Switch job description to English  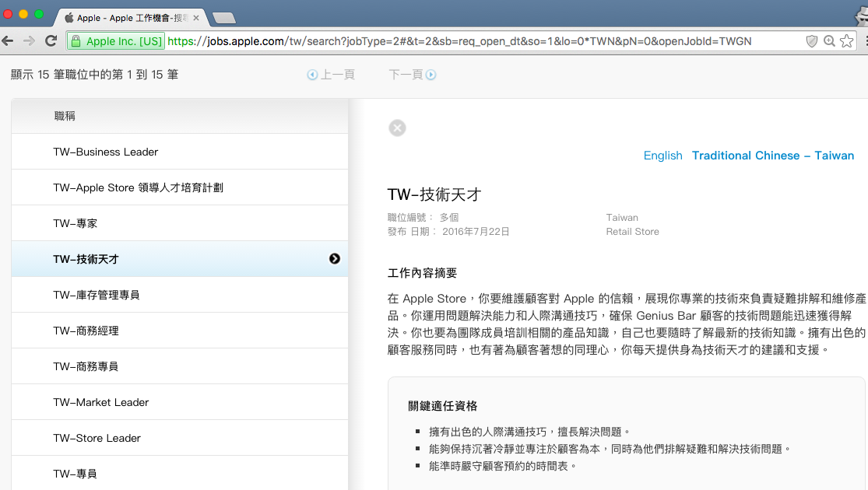click(x=662, y=156)
